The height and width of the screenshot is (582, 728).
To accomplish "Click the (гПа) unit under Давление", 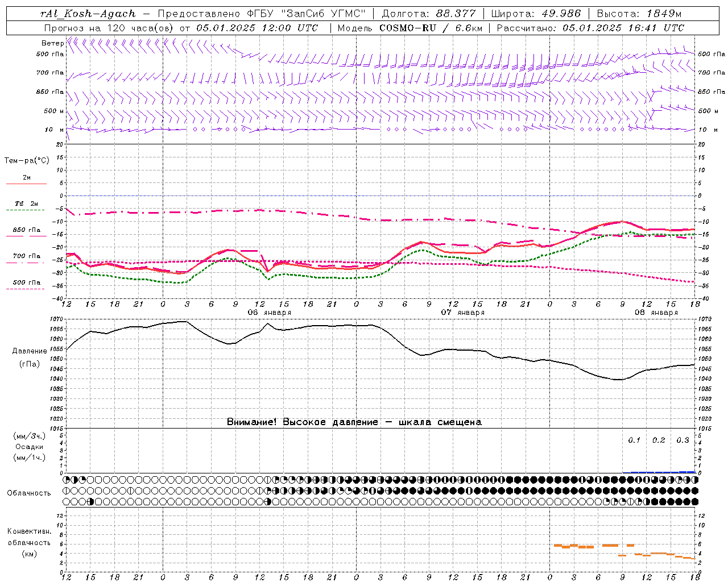I will [x=30, y=364].
